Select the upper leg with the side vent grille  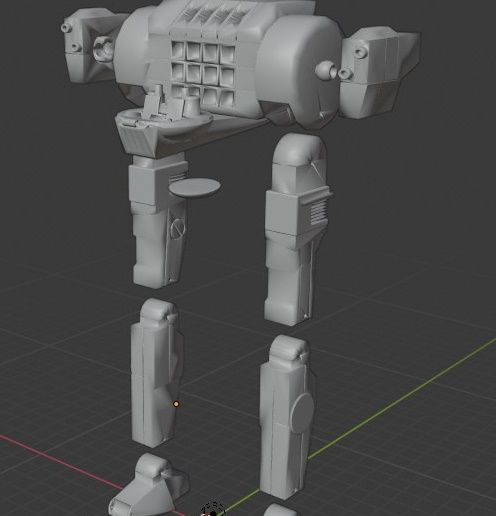pos(296,255)
